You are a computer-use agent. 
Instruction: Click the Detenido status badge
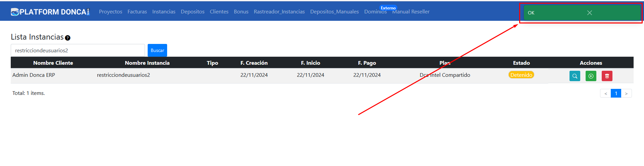point(521,75)
